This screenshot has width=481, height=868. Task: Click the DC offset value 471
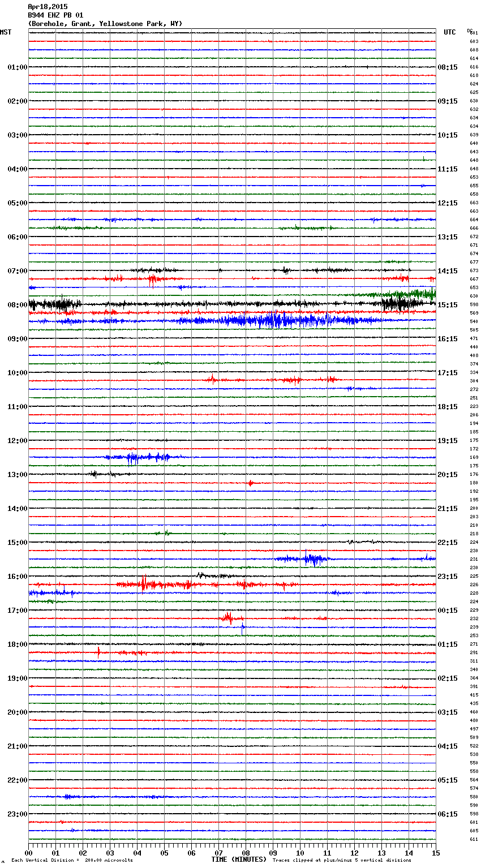pyautogui.click(x=474, y=338)
